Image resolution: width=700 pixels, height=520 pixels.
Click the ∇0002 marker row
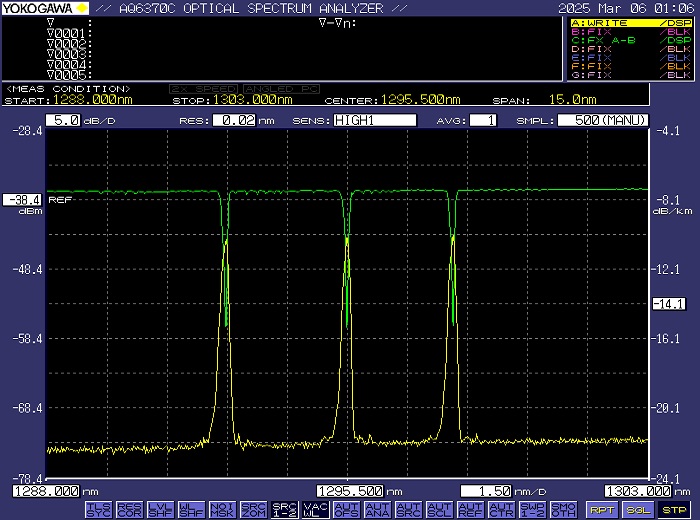tap(69, 44)
